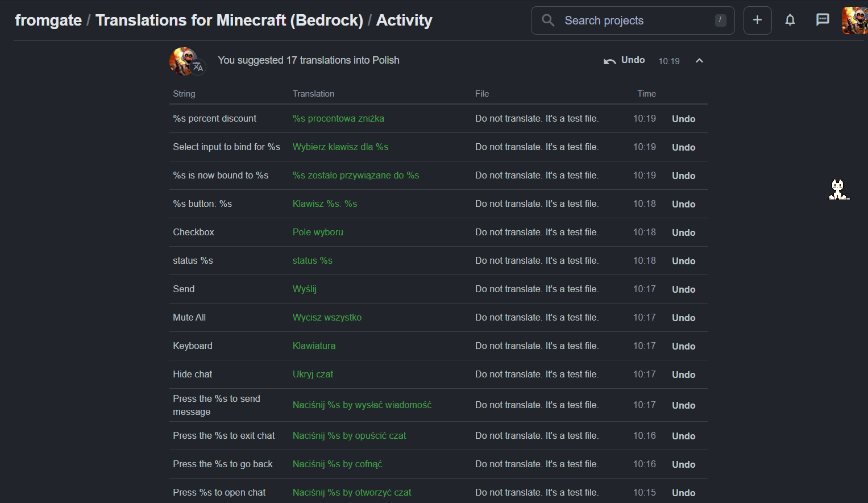Undo the '%s percent discount' translation
This screenshot has height=503, width=868.
pyautogui.click(x=683, y=119)
